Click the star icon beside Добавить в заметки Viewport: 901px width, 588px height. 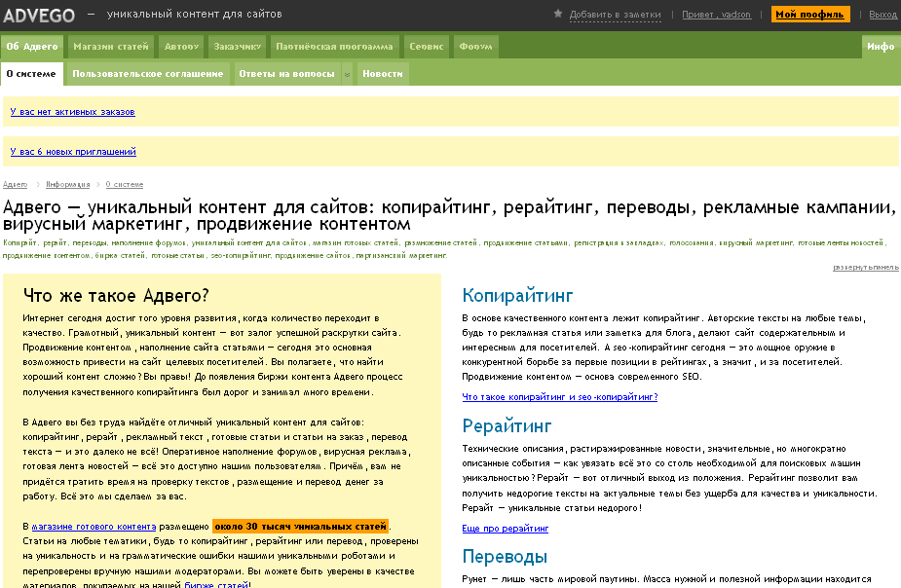[557, 14]
